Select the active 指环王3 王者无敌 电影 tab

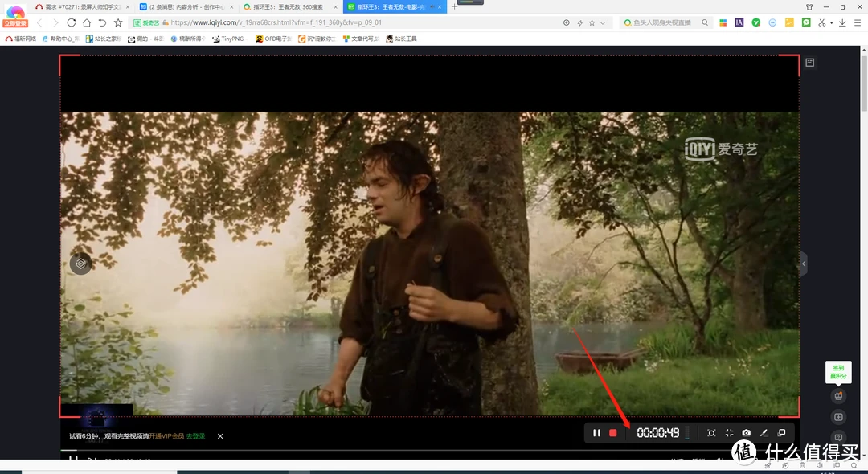395,6
